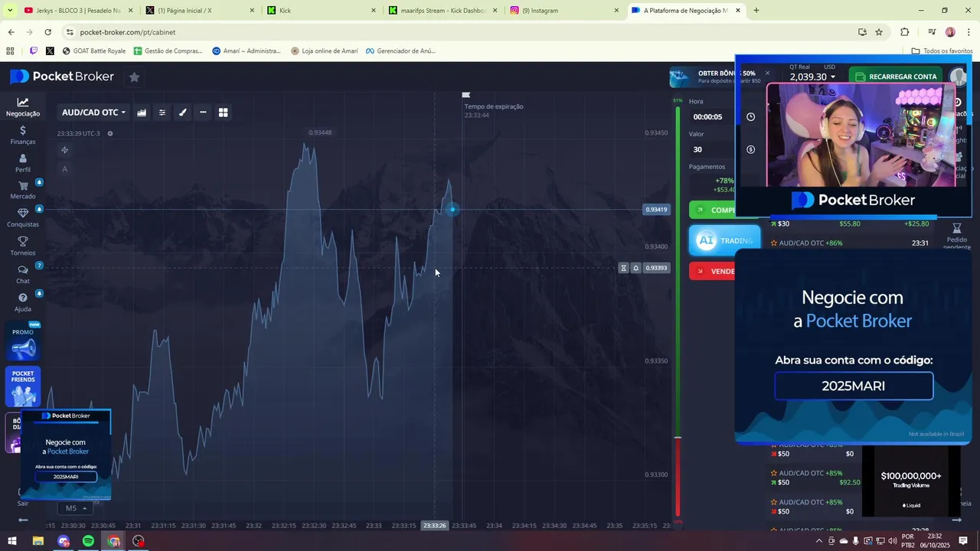
Task: Click the green COMPRAR buy button
Action: pos(712,210)
